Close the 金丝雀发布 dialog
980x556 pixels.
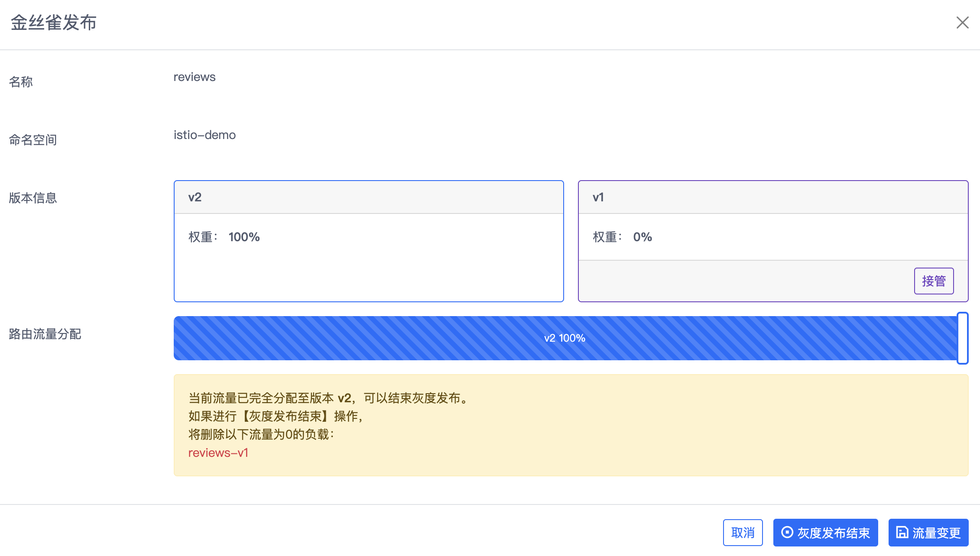pos(962,23)
